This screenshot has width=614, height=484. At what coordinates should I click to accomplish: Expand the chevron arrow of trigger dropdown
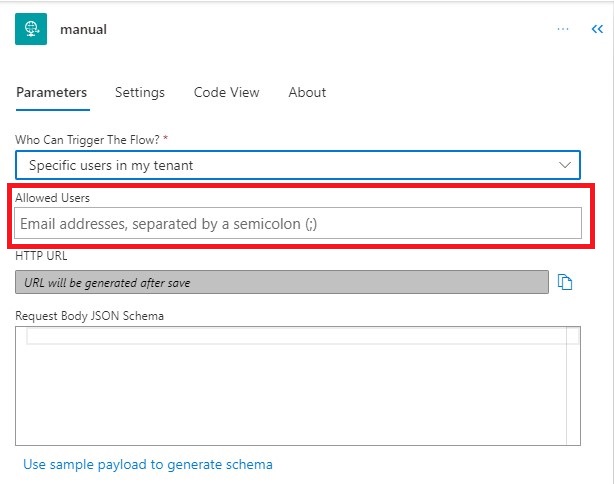click(566, 164)
